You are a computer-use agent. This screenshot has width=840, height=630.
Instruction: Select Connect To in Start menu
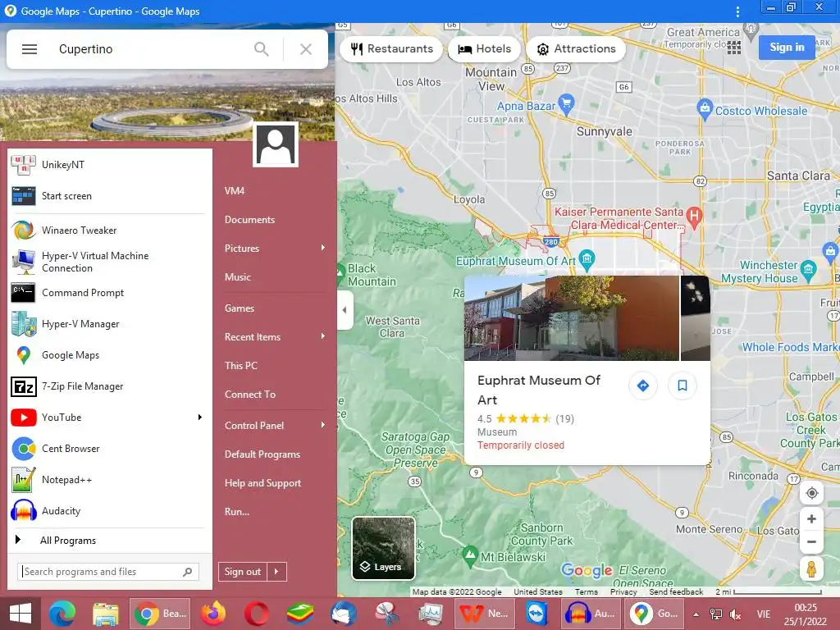point(250,395)
